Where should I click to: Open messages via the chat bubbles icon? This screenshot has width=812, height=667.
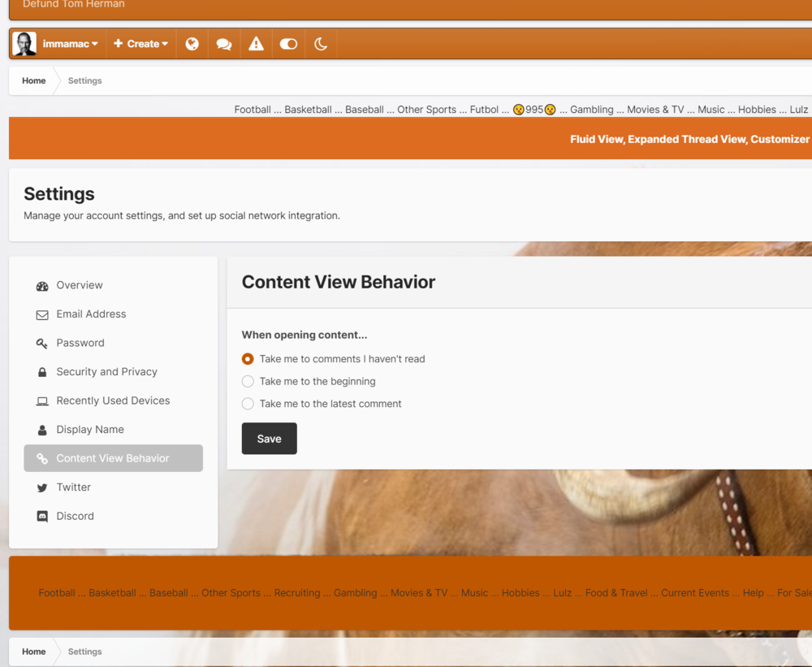[x=224, y=44]
